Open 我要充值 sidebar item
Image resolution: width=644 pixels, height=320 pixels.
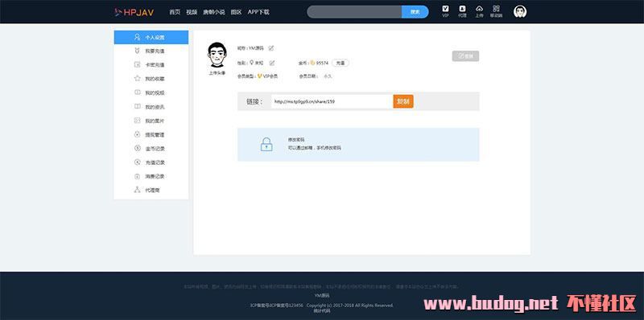pos(151,51)
